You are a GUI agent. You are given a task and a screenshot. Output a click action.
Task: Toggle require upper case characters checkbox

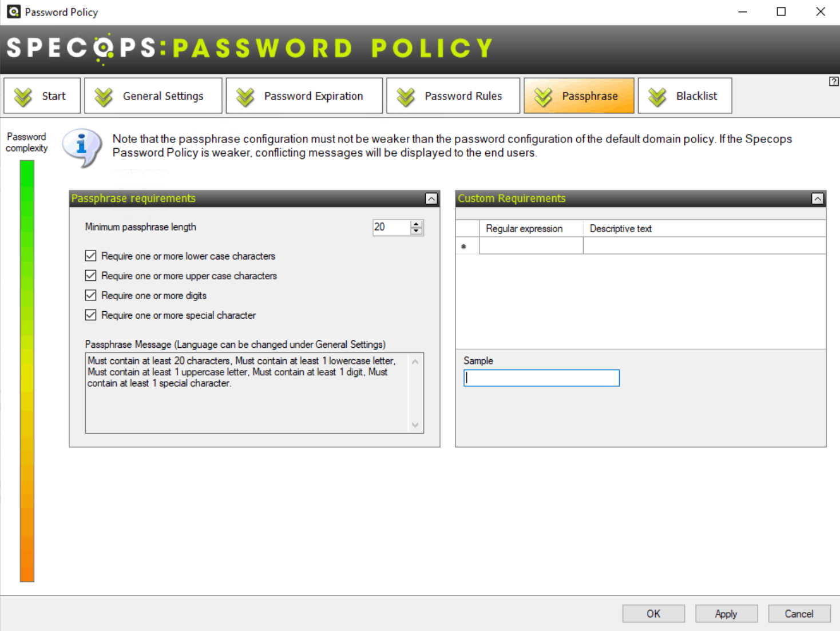[x=90, y=276]
